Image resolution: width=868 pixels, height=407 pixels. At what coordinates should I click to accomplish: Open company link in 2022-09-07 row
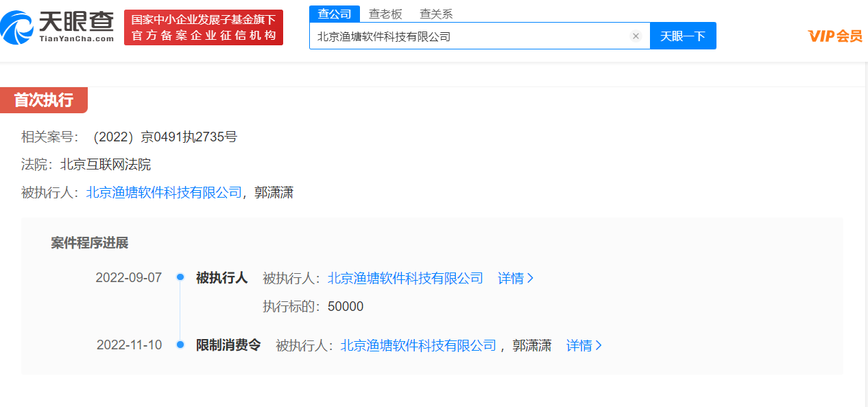pos(405,278)
